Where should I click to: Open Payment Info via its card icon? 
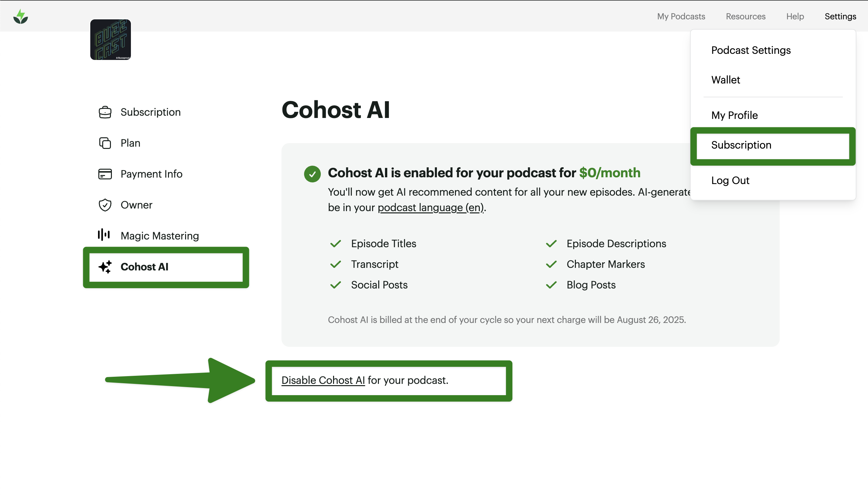click(105, 174)
